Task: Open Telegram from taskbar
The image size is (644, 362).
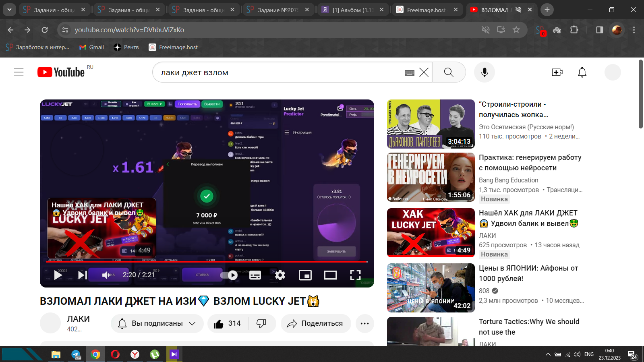Action: 76,354
